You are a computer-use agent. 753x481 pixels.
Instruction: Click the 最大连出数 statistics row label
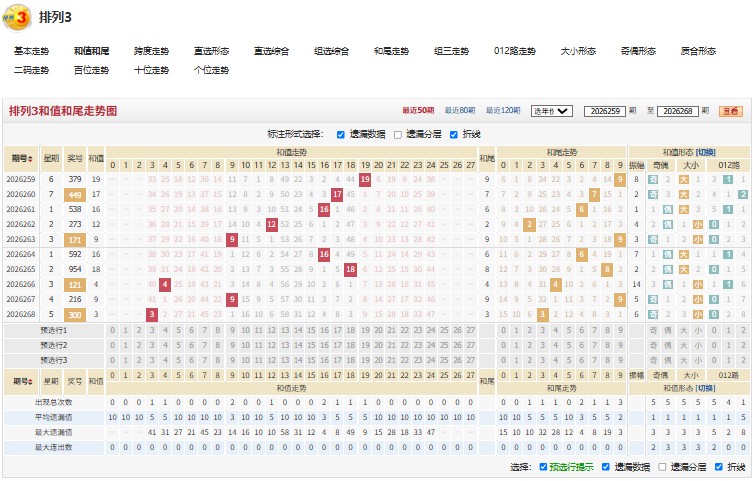click(53, 447)
